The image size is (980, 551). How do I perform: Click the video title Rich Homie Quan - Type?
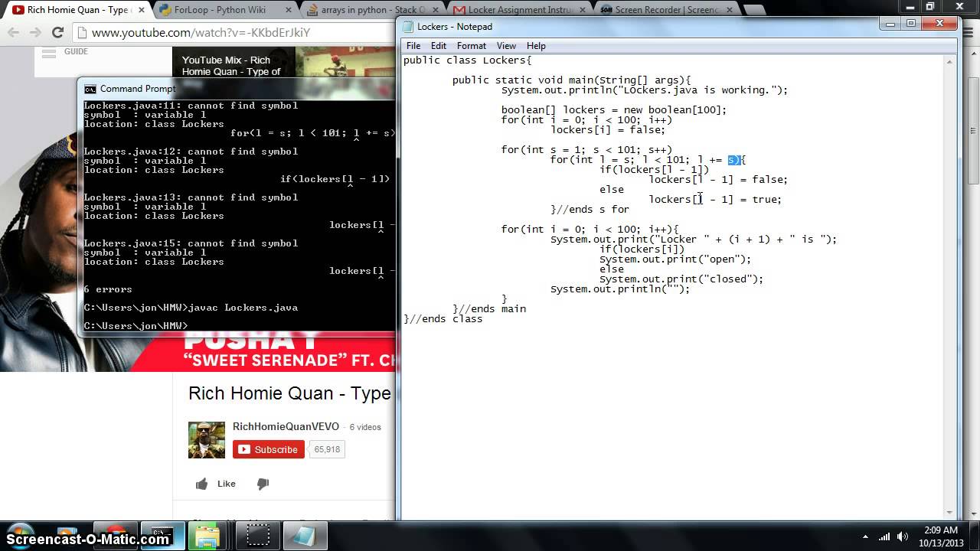pos(289,393)
